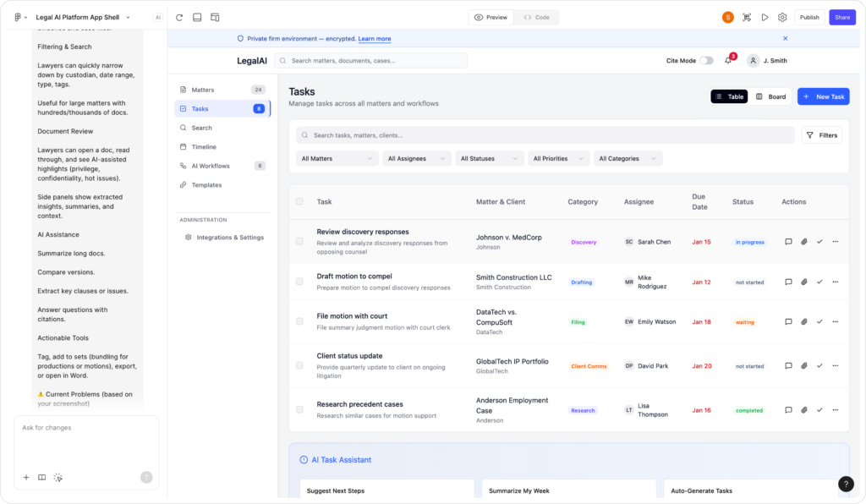
Task: Click the notification bell icon
Action: click(728, 61)
